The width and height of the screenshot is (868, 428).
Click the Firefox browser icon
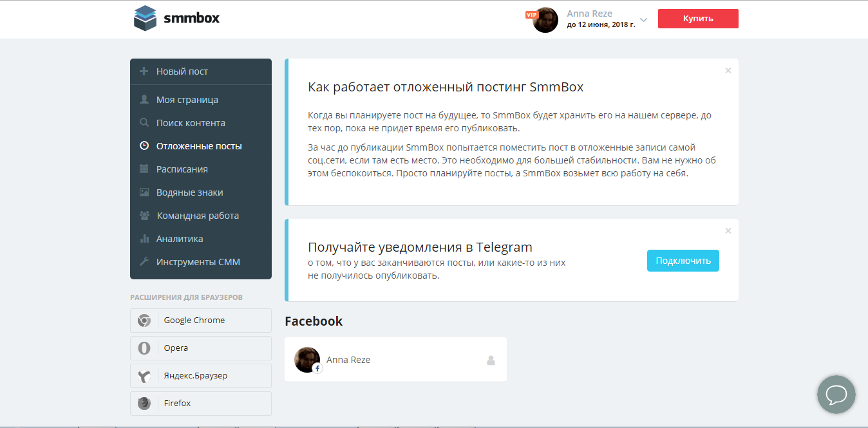tap(144, 404)
